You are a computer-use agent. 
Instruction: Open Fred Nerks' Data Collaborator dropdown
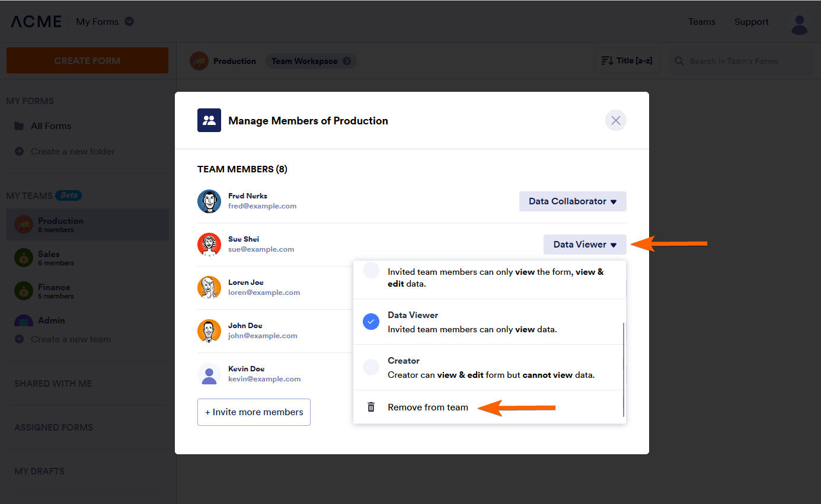[x=573, y=201]
